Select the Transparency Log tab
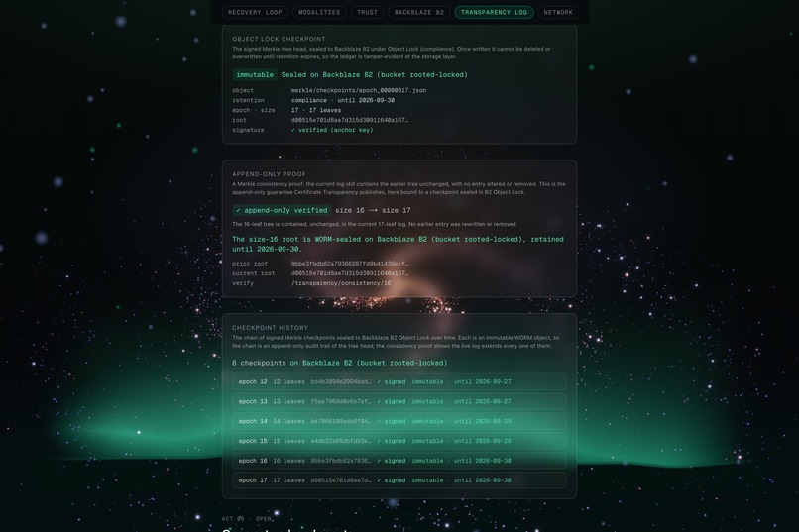The width and height of the screenshot is (799, 532). click(494, 12)
